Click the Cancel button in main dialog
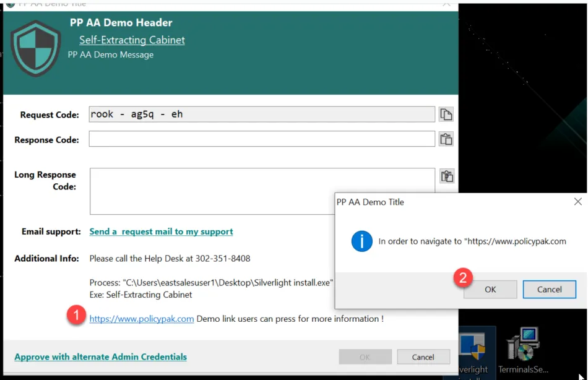 click(x=423, y=357)
